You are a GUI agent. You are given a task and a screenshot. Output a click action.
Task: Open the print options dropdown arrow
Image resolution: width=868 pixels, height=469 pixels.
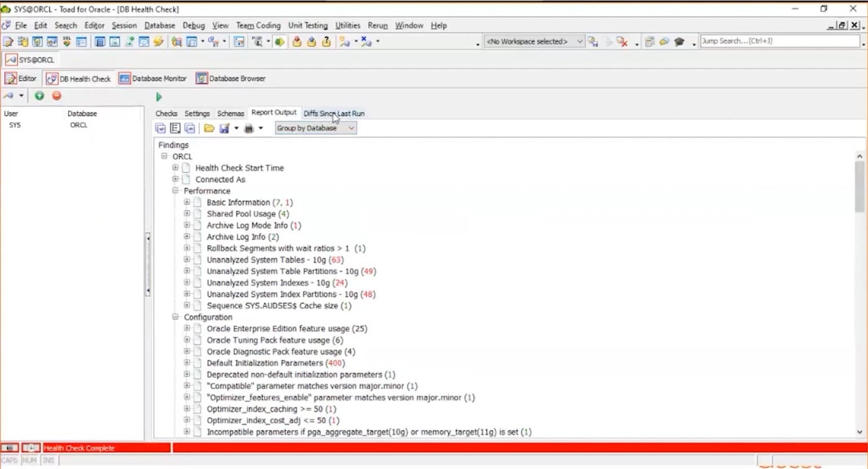(261, 129)
